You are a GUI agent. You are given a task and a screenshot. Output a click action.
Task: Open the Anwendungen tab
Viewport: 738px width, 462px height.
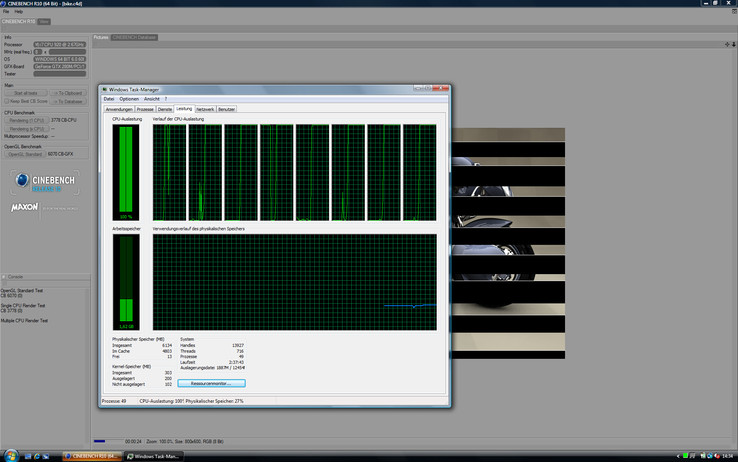(x=119, y=108)
